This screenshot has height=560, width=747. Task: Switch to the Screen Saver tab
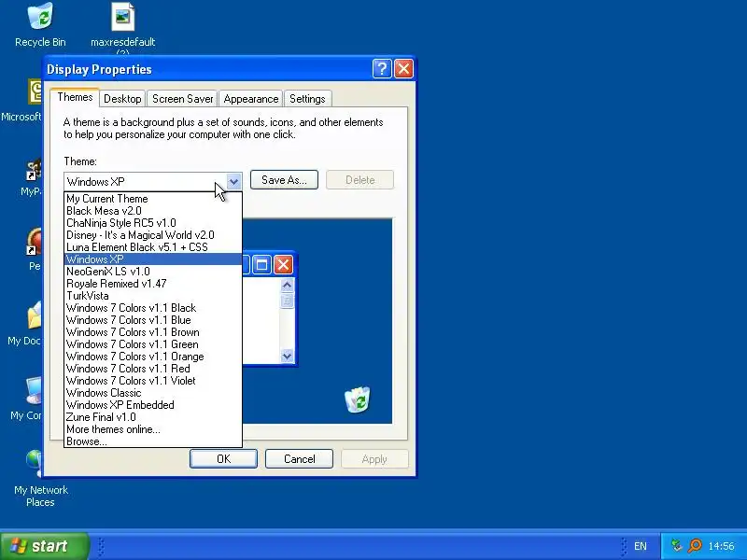click(x=182, y=99)
